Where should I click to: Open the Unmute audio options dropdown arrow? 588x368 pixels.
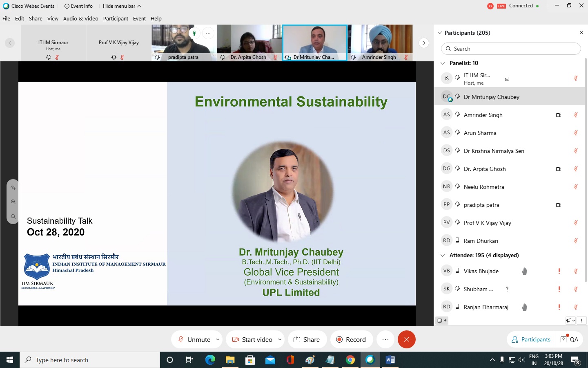coord(218,339)
